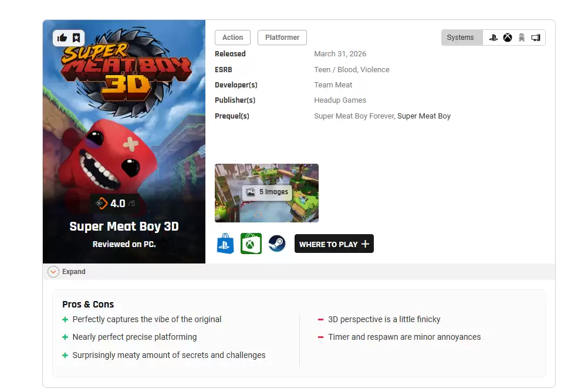Open the Steam store link
The image size is (588, 392).
(x=277, y=244)
